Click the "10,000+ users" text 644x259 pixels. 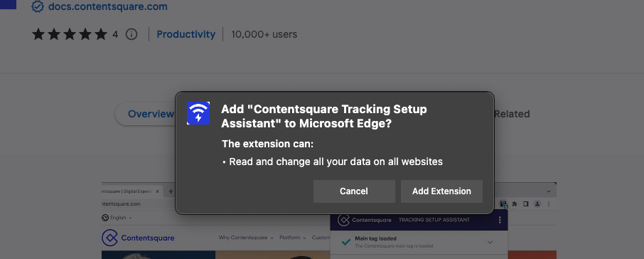point(264,34)
